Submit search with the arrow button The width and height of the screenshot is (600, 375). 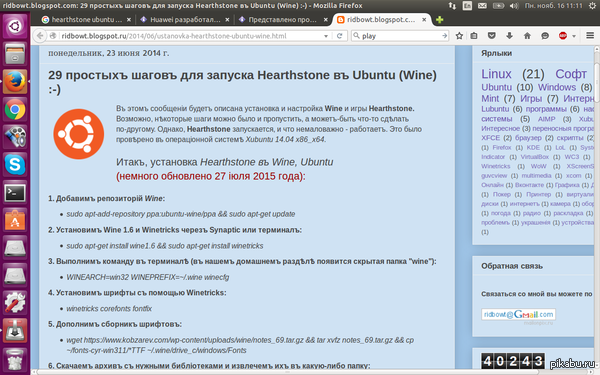pos(444,36)
